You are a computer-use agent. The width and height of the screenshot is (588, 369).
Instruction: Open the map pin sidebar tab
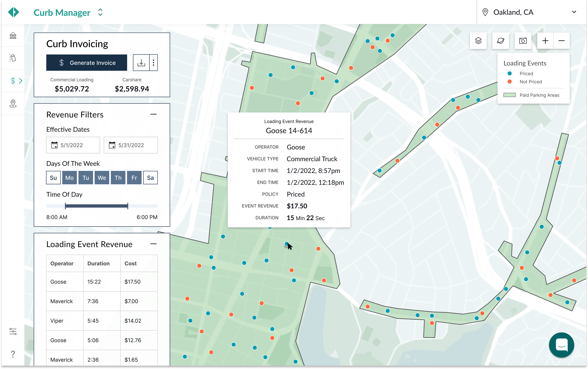tap(13, 104)
